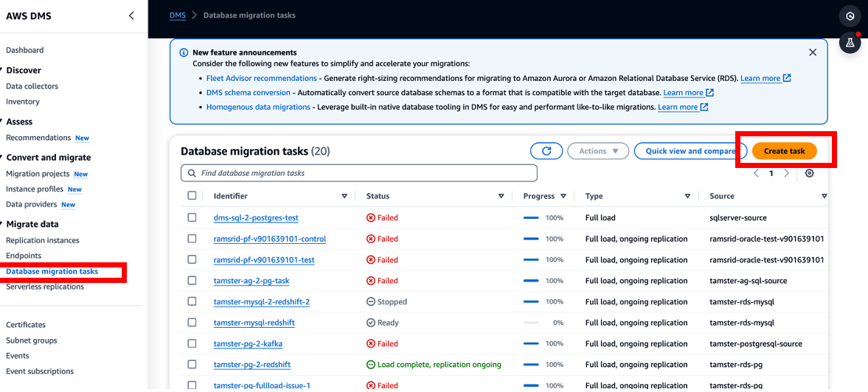
Task: Collapse the Discover section
Action: [x=1, y=70]
